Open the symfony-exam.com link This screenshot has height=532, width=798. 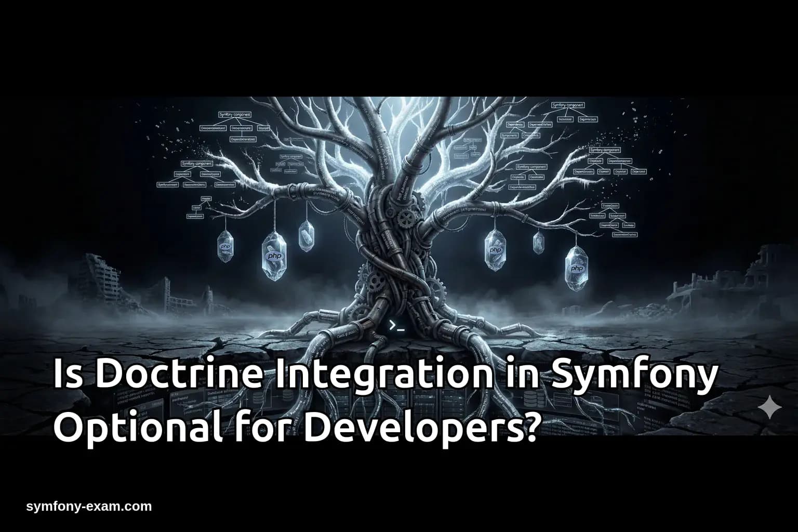click(88, 505)
